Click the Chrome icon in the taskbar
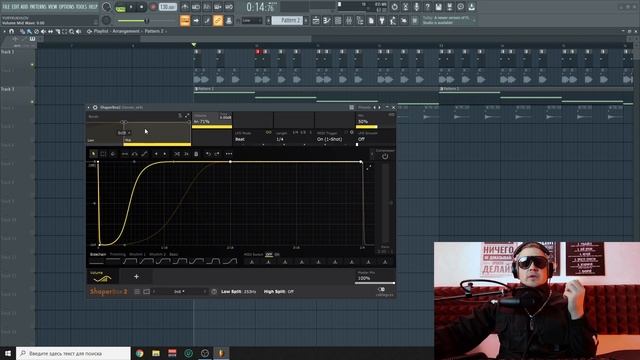Image resolution: width=640 pixels, height=360 pixels. click(x=140, y=353)
